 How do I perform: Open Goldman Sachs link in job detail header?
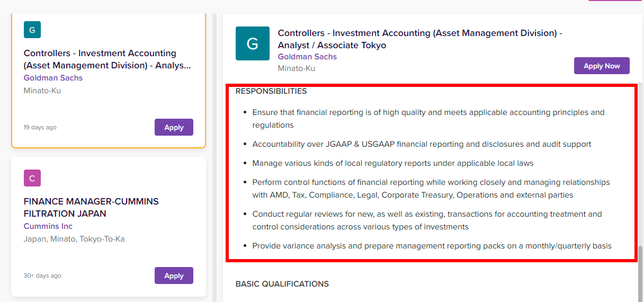pos(307,57)
